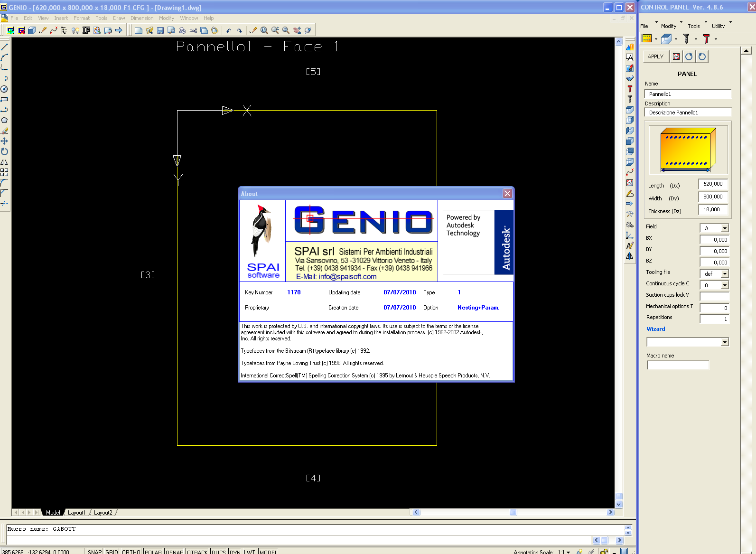Click counterclockwise rotate icon beside APPLY
This screenshot has height=554, width=756.
point(689,56)
